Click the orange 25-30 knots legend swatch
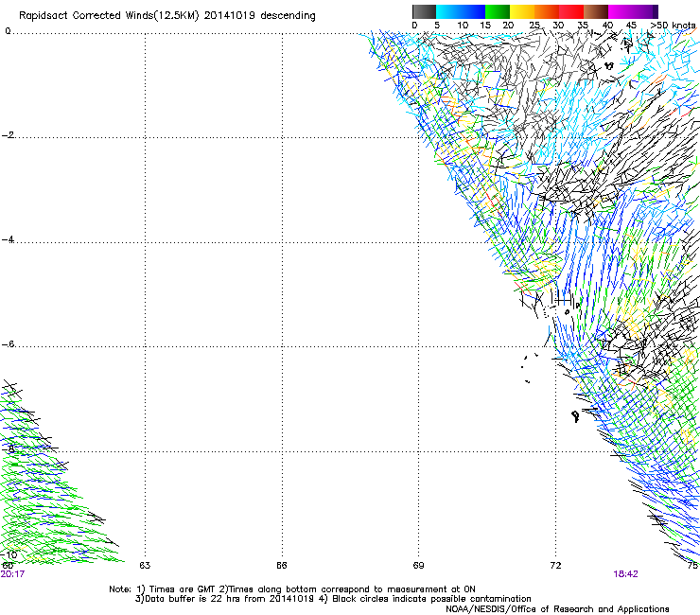Viewport: 700px width, 615px height. click(547, 11)
